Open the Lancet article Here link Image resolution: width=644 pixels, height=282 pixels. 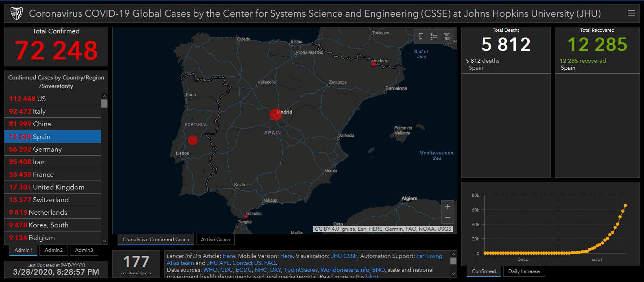coord(229,256)
